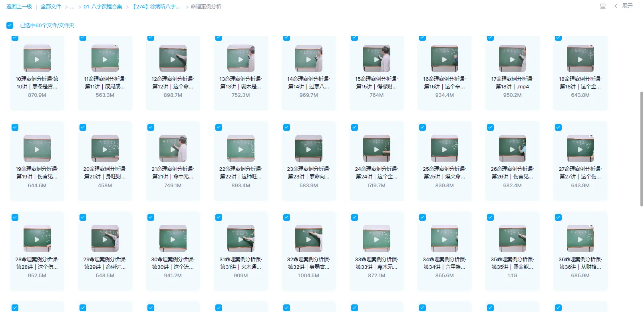644x312 pixels.
Task: Play the 23命理案例分析课 第23讲 video
Action: 308,149
